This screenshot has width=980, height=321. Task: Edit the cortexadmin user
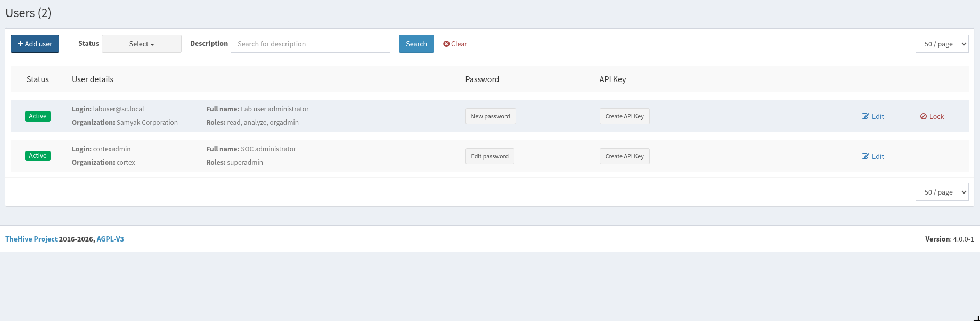pyautogui.click(x=873, y=156)
